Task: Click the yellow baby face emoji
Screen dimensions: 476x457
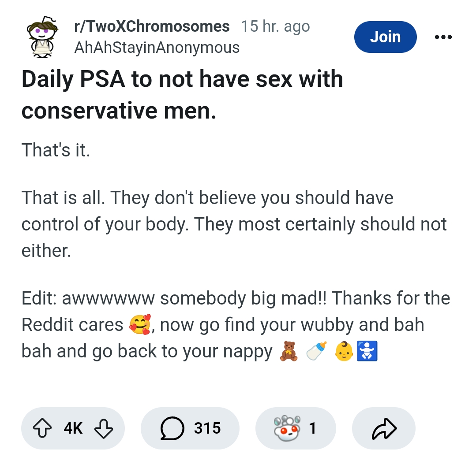Action: (x=344, y=351)
